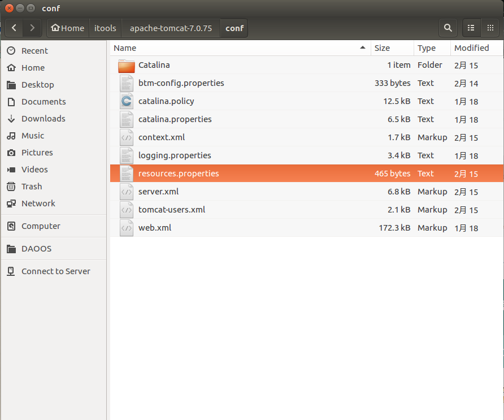
Task: Click the 333 bytes size value
Action: (x=393, y=83)
